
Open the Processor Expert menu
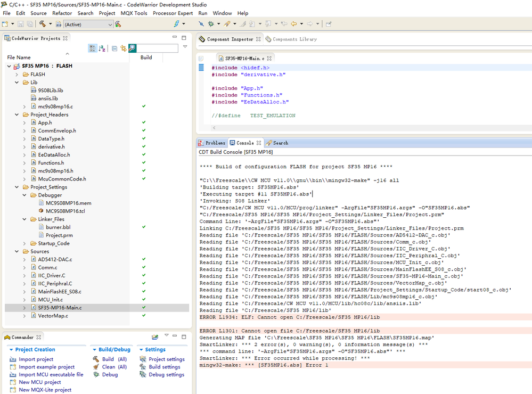click(173, 13)
